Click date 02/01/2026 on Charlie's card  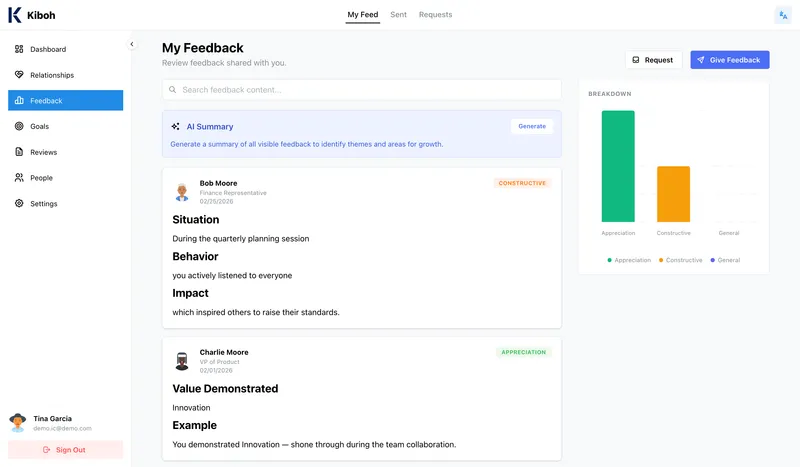click(216, 371)
